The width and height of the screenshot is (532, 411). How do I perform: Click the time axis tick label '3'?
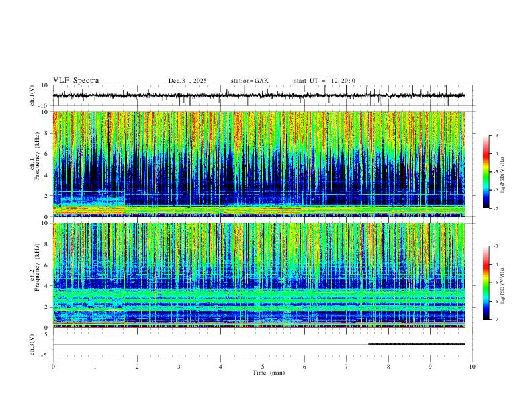[x=179, y=367]
